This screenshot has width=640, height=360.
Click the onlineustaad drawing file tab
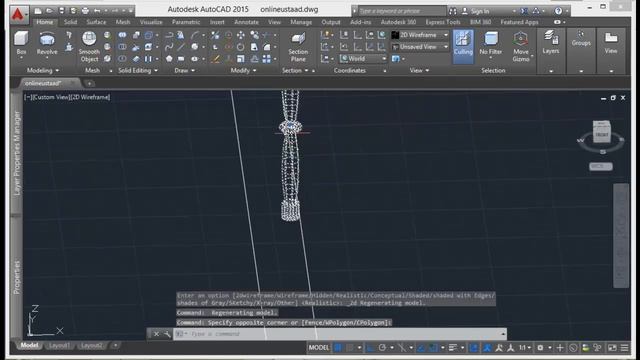[43, 83]
